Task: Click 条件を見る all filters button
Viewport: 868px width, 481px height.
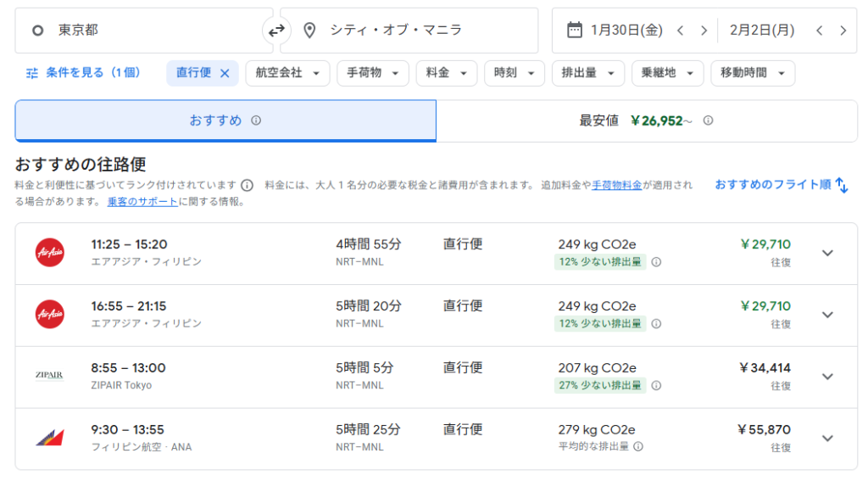Action: 83,73
